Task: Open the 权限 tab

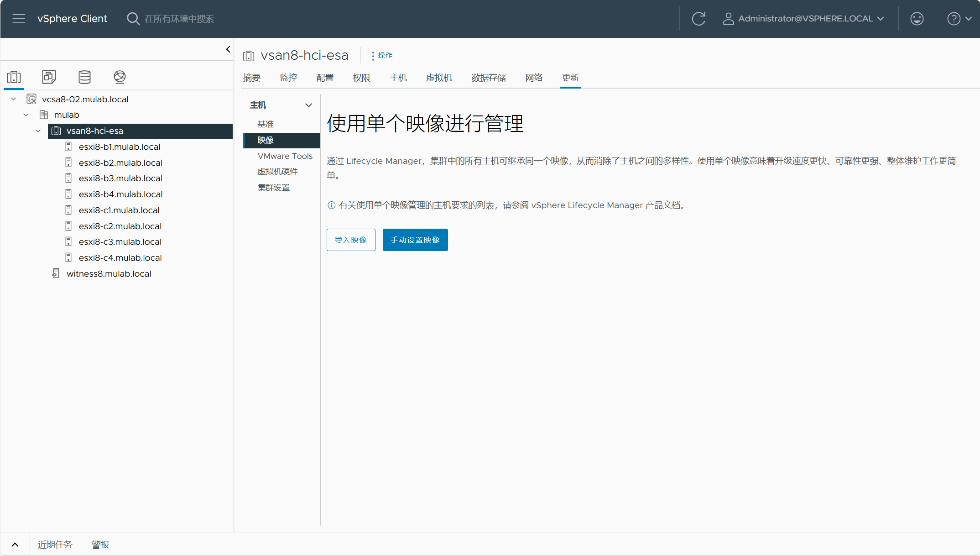Action: click(361, 78)
